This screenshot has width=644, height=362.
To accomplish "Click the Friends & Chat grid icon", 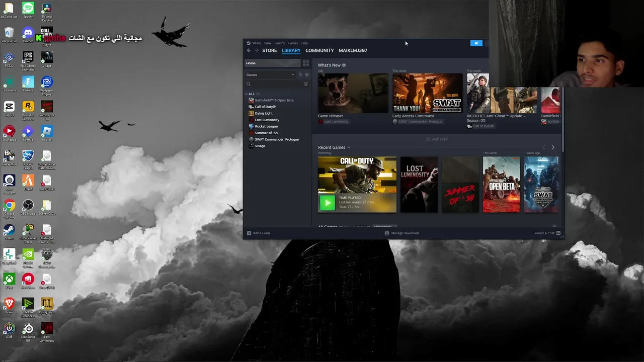I will [558, 233].
